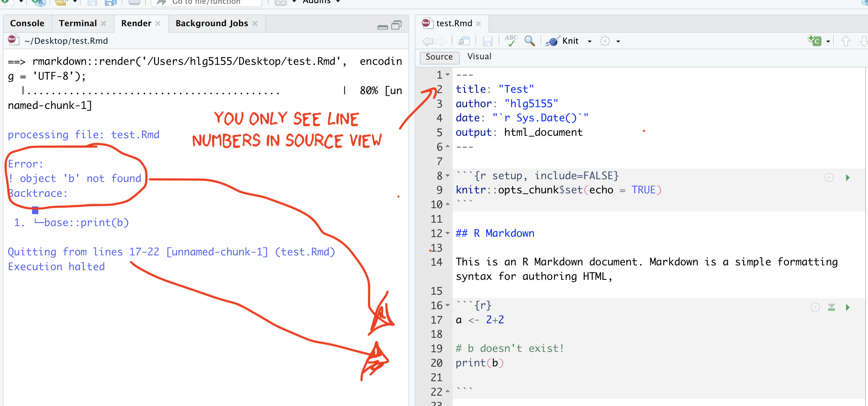Open Find/Replace with the magnifier icon

click(529, 41)
